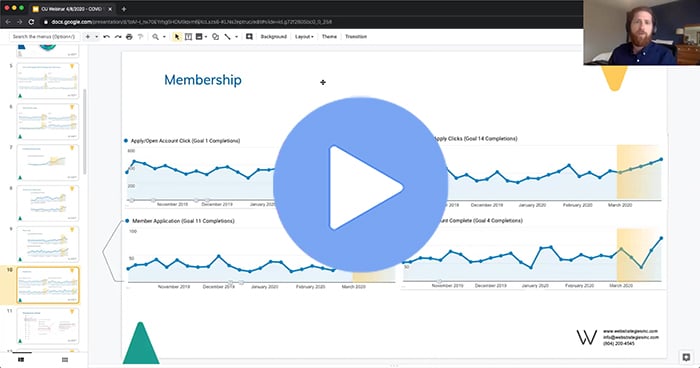This screenshot has width=700, height=368.
Task: Open the zoom level dropdown arrow
Action: 164,37
